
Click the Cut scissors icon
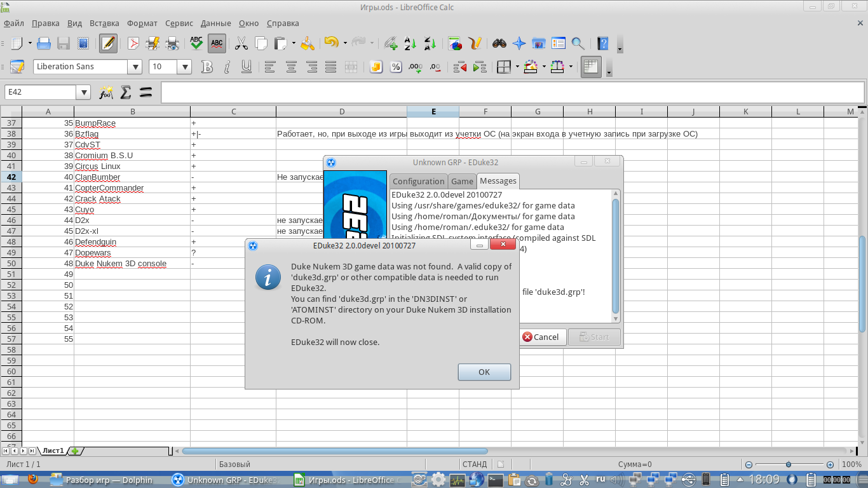[241, 43]
